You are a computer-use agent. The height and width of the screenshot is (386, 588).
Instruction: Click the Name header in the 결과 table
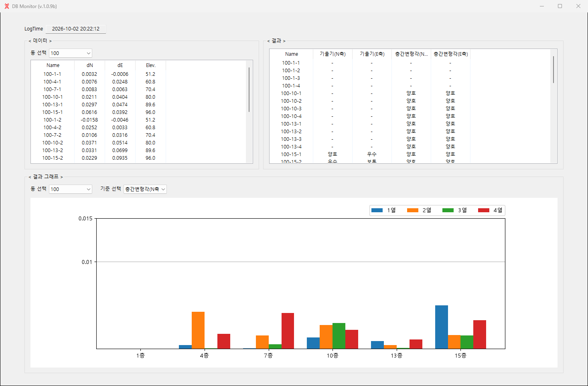pyautogui.click(x=292, y=54)
